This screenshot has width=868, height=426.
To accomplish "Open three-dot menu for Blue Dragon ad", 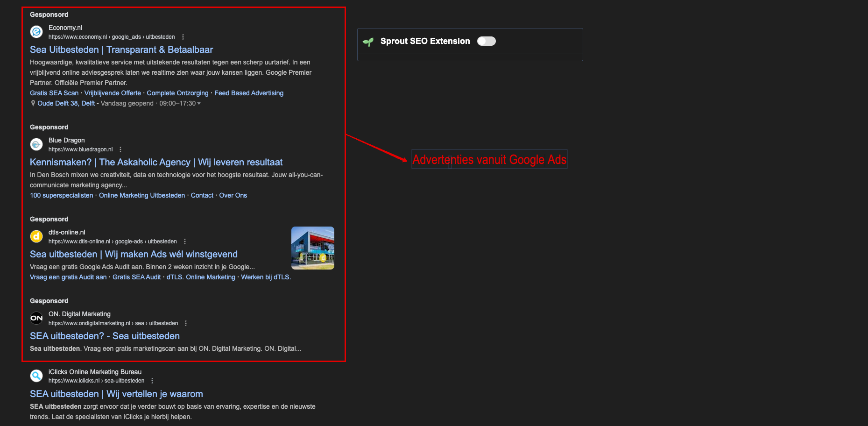I will (x=120, y=149).
